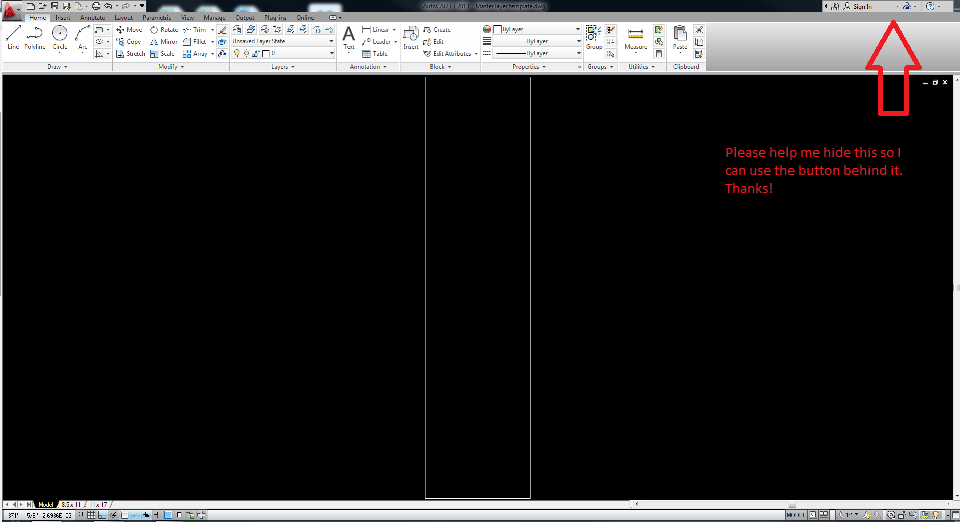This screenshot has width=960, height=522.
Task: Click the Erase tool icon
Action: [x=222, y=29]
